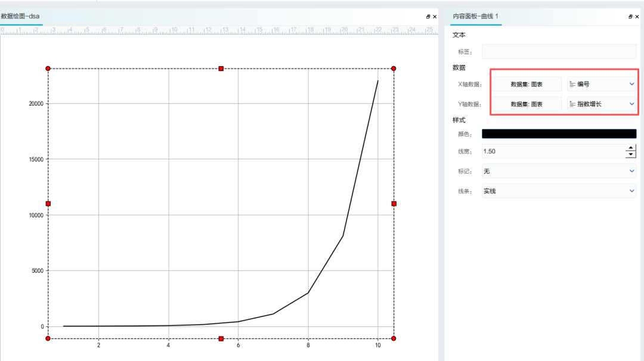Open the Y轴数据 column dropdown showing 指数增长
Screen dimensions: 644x361
[x=601, y=104]
